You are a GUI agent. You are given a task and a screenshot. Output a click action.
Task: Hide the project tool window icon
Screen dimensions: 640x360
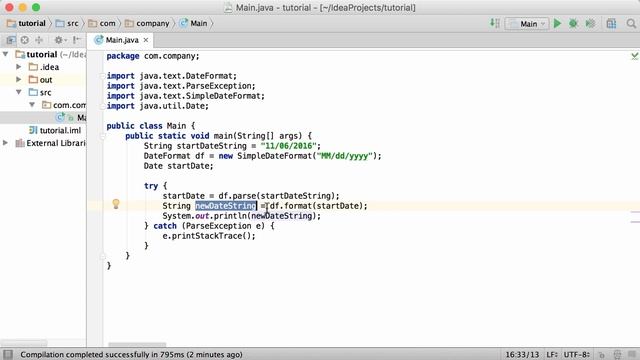[76, 40]
